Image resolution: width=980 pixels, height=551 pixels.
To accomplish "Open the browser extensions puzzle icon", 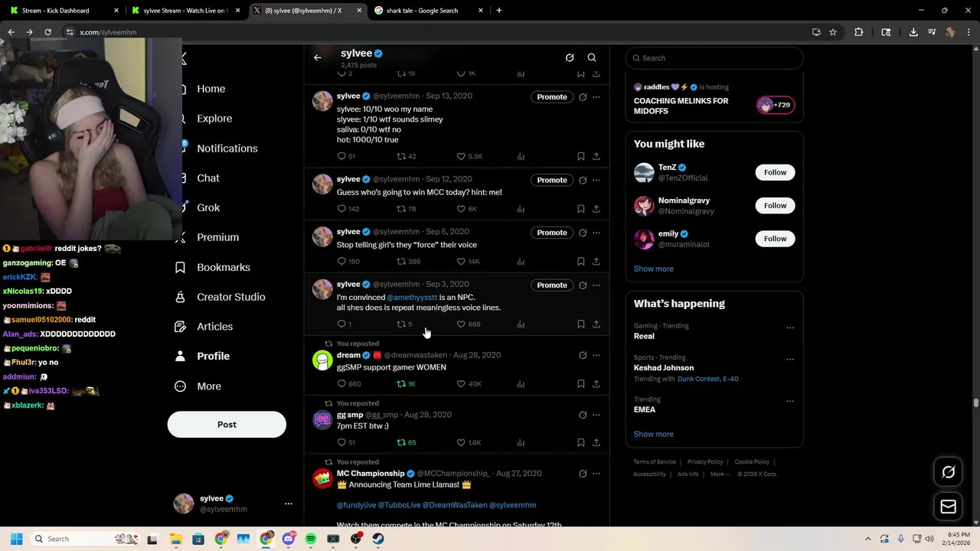I will pos(858,32).
